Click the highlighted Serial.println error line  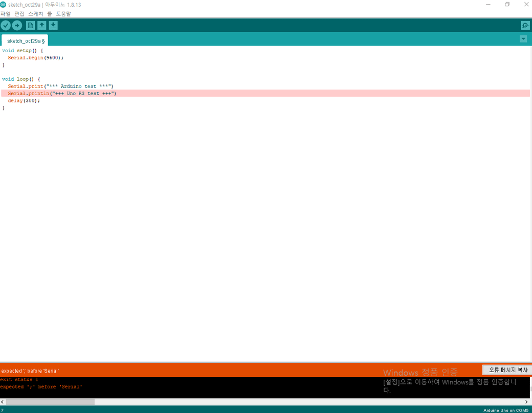(62, 94)
